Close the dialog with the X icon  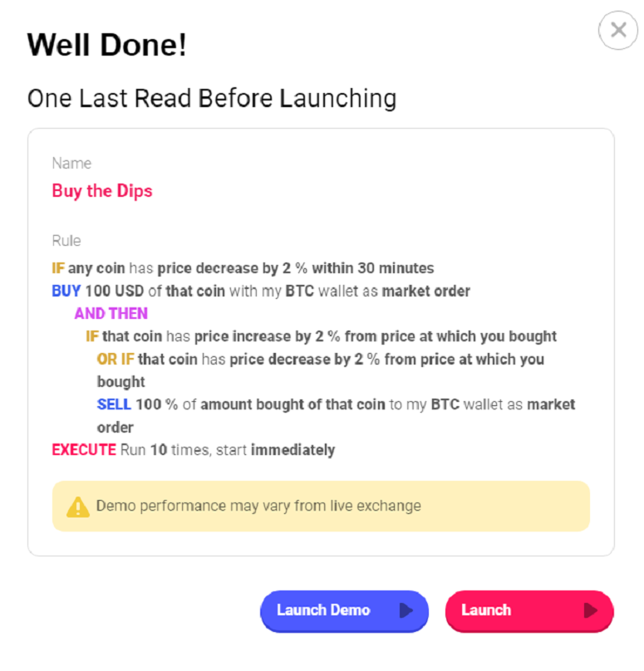[x=618, y=31]
